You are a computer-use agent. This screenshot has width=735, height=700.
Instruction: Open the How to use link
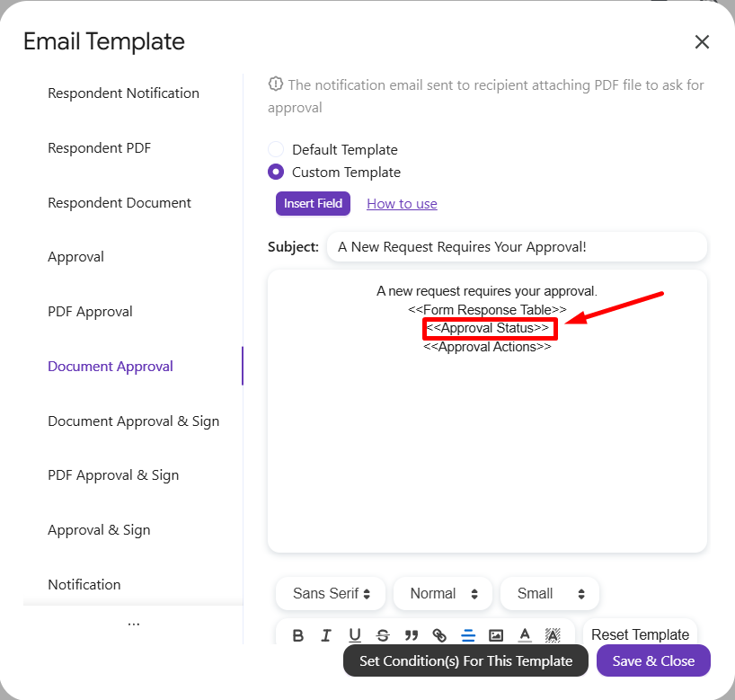[x=402, y=204]
